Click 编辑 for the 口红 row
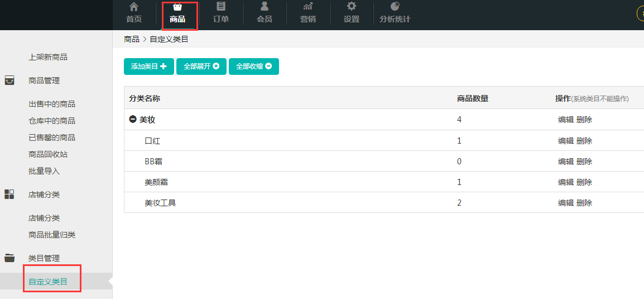644x299 pixels. (x=566, y=141)
